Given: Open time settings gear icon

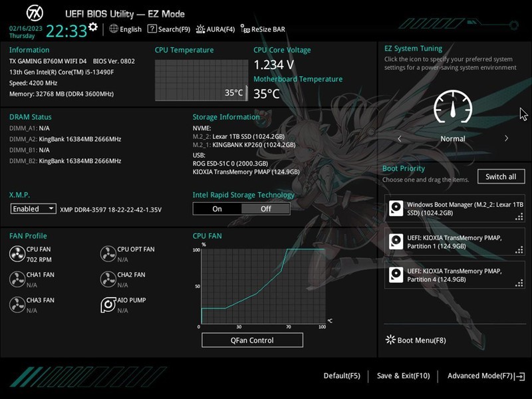Looking at the screenshot, I should click(92, 27).
